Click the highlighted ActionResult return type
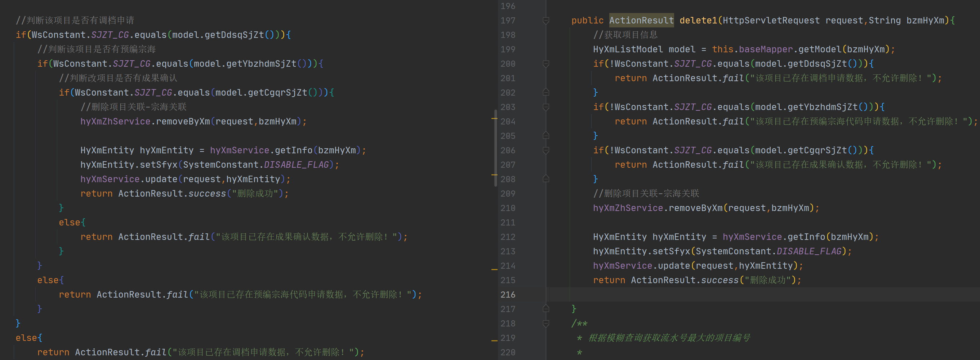Viewport: 980px width, 360px height. tap(641, 21)
